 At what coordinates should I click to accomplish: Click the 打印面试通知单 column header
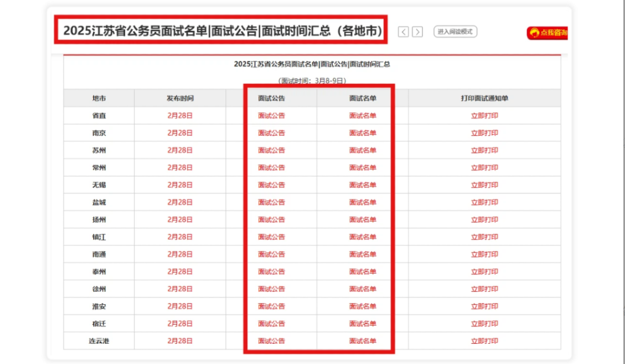click(484, 98)
